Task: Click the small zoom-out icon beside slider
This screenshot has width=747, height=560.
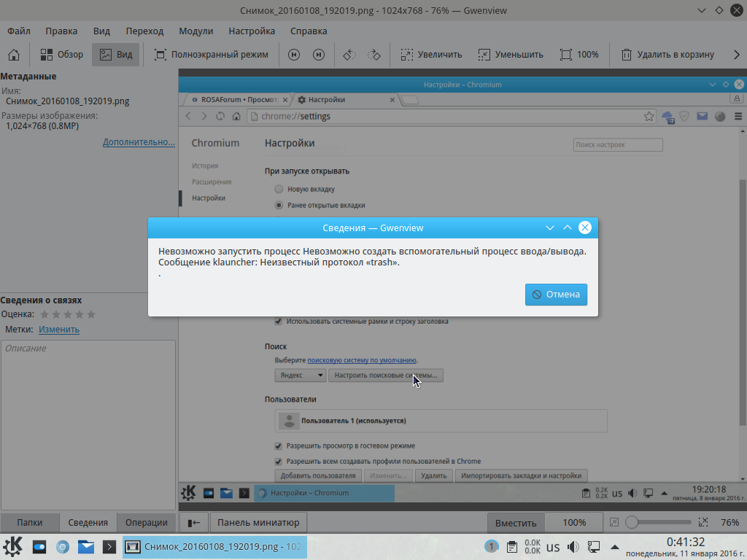Action: (614, 523)
